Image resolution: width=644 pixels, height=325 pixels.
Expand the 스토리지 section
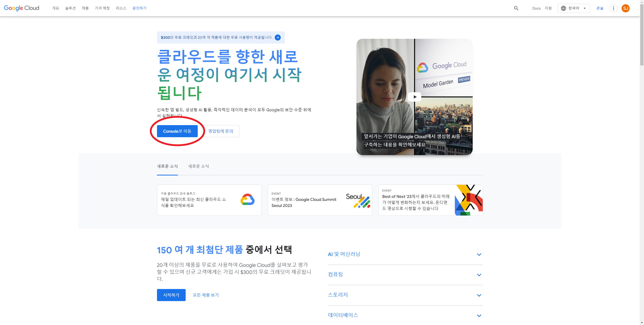tap(479, 295)
